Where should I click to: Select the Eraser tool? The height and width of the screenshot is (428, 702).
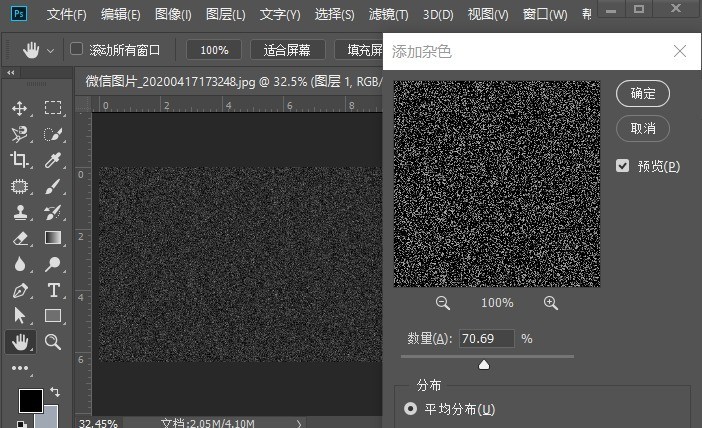pos(20,239)
